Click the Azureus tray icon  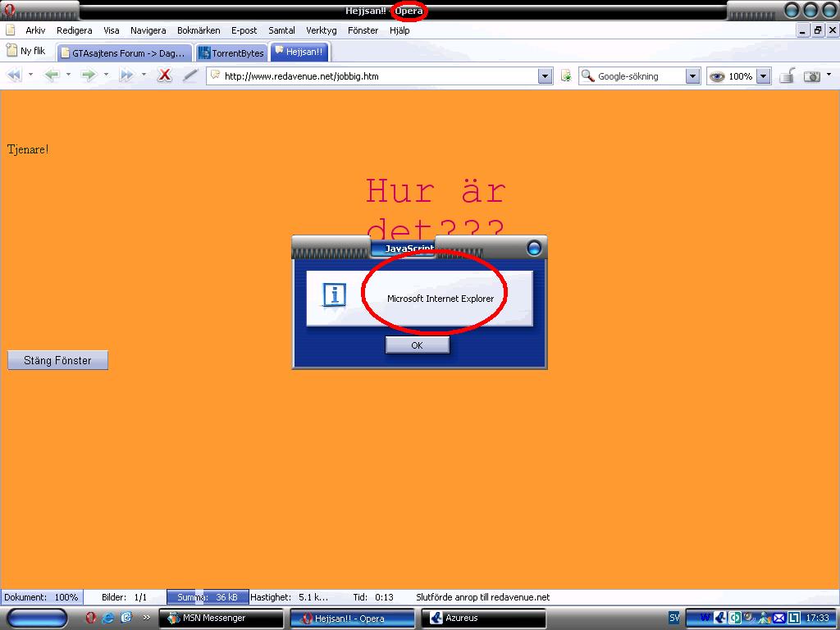(x=720, y=618)
